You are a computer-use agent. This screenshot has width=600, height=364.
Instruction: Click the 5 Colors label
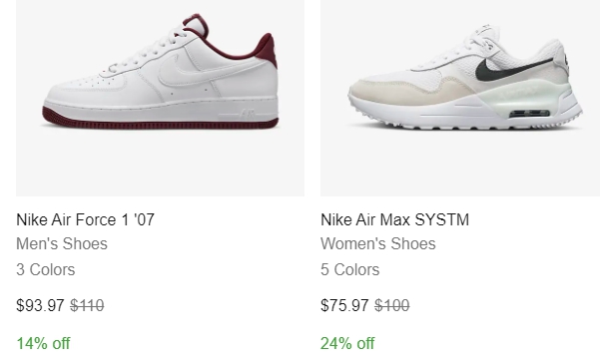350,269
